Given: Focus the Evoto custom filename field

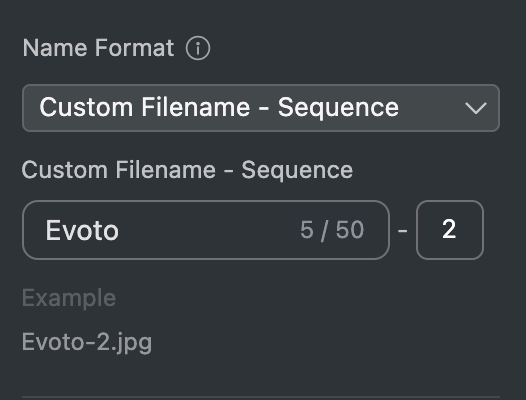Looking at the screenshot, I should 206,230.
